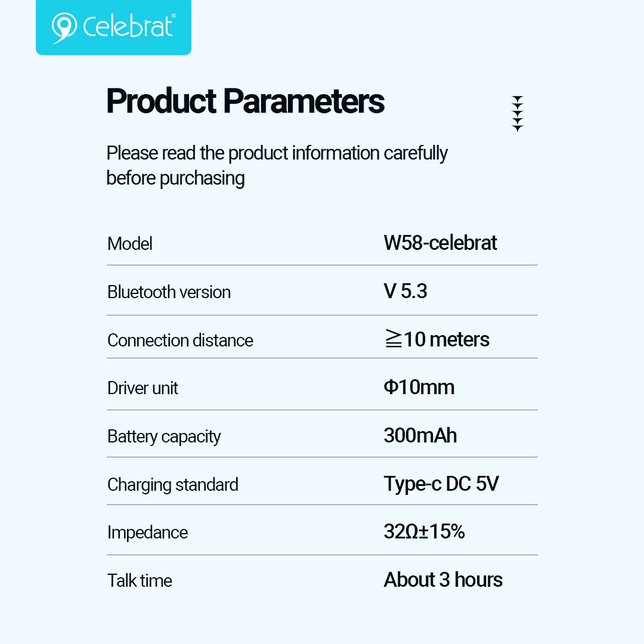Click the Impedance label
This screenshot has height=644, width=644.
pos(147,532)
